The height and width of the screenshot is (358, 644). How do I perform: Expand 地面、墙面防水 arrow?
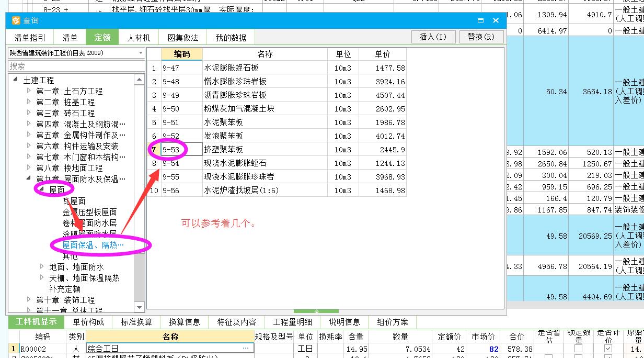click(x=42, y=266)
